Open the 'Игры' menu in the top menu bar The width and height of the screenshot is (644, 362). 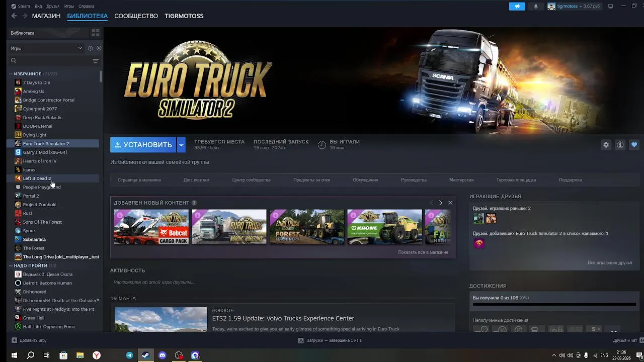click(69, 6)
